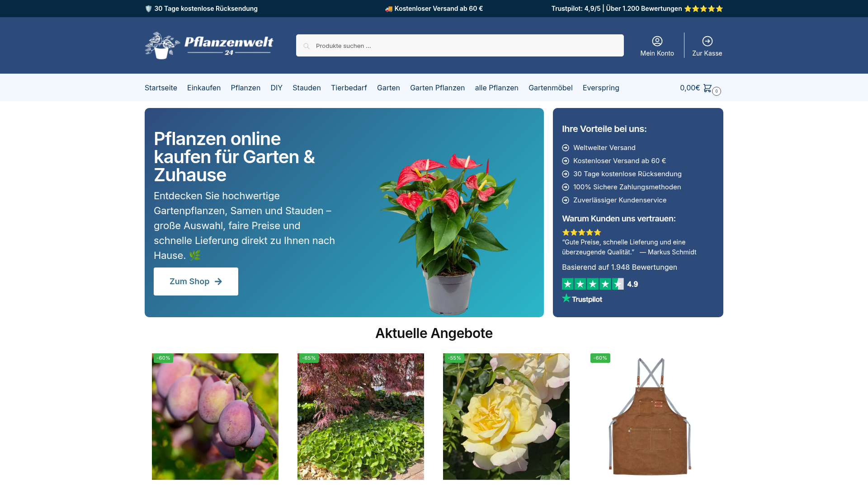Click the -60% badge on plum product
The width and height of the screenshot is (868, 488).
pyautogui.click(x=163, y=358)
